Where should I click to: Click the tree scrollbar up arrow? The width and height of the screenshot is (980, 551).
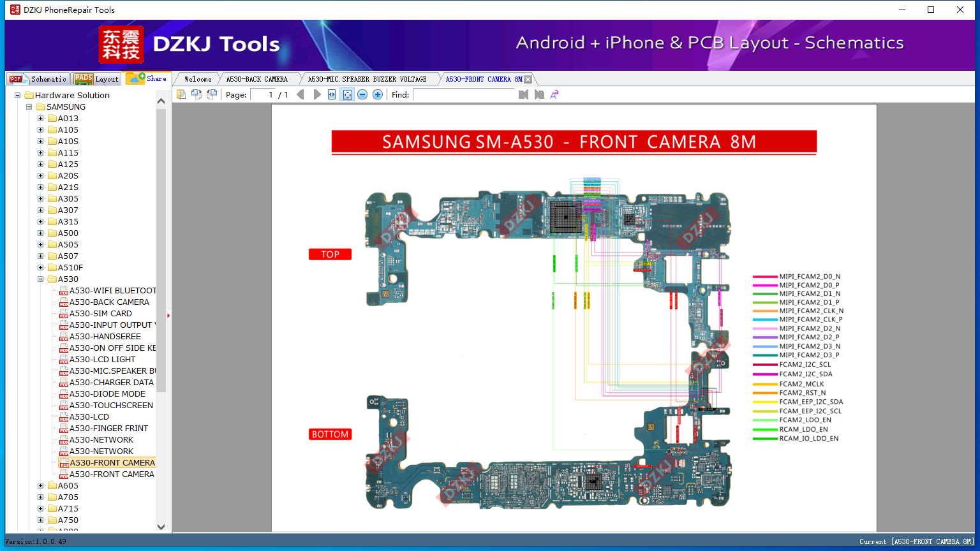[x=161, y=101]
